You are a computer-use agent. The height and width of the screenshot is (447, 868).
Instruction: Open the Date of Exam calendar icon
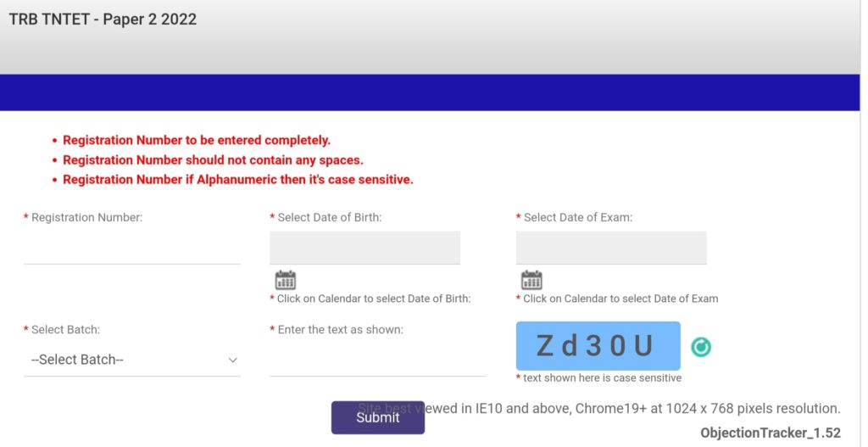pos(531,280)
